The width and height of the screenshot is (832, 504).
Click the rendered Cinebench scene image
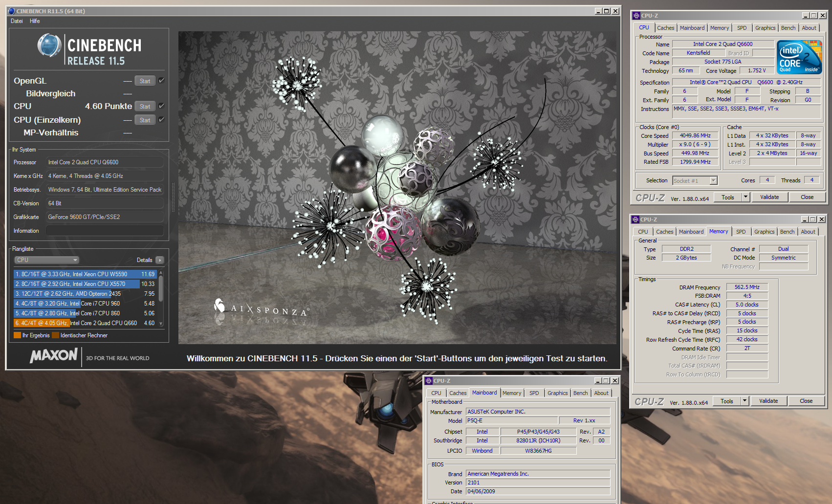point(397,188)
